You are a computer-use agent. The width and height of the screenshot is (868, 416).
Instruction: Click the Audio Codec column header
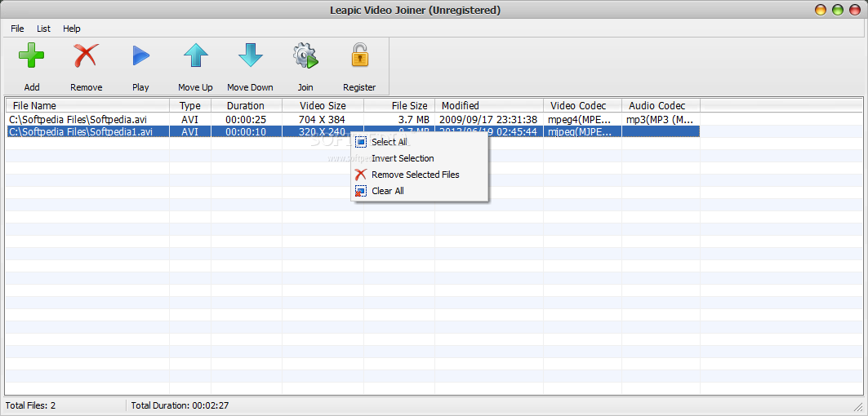[661, 106]
